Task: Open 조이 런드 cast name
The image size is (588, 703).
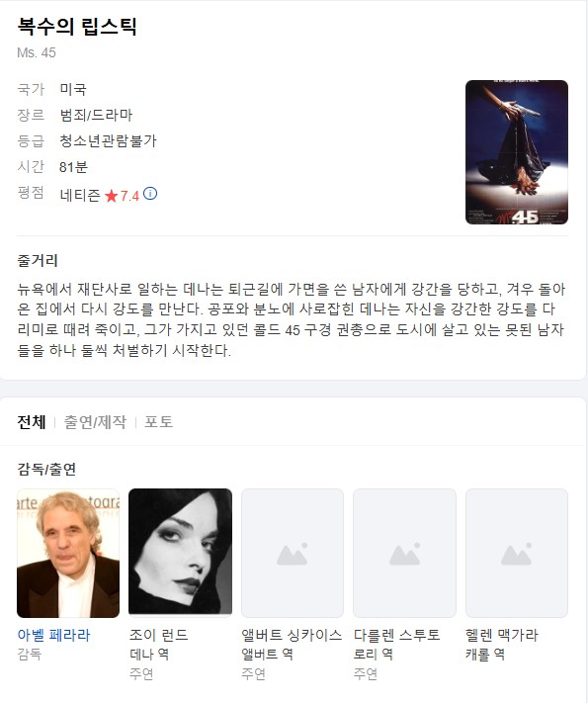Action: tap(159, 635)
